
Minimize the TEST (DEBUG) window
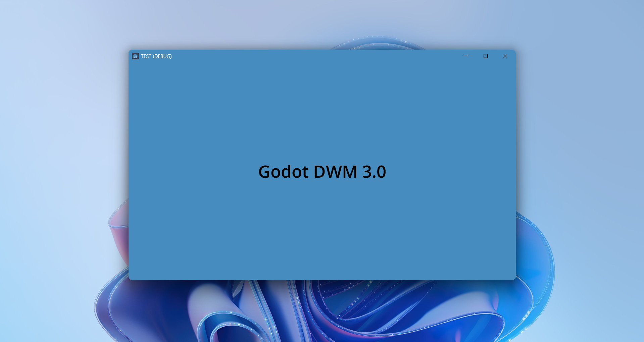(x=466, y=56)
